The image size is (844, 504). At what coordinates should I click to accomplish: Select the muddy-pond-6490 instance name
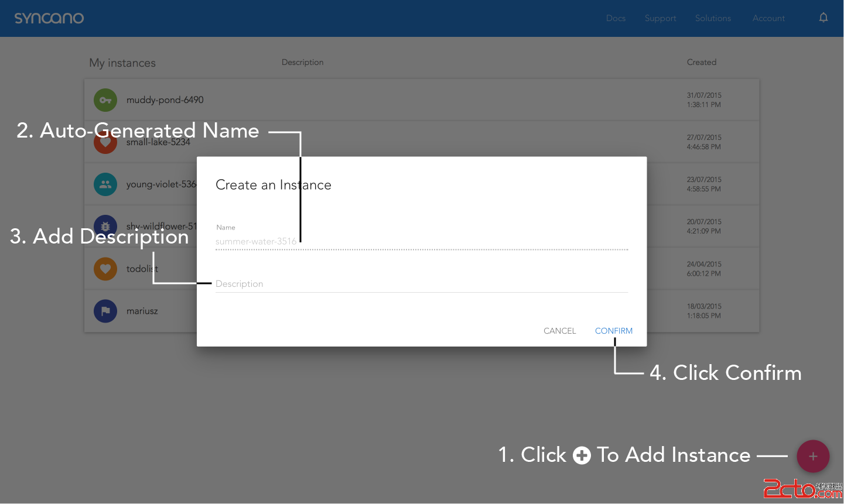click(x=165, y=100)
